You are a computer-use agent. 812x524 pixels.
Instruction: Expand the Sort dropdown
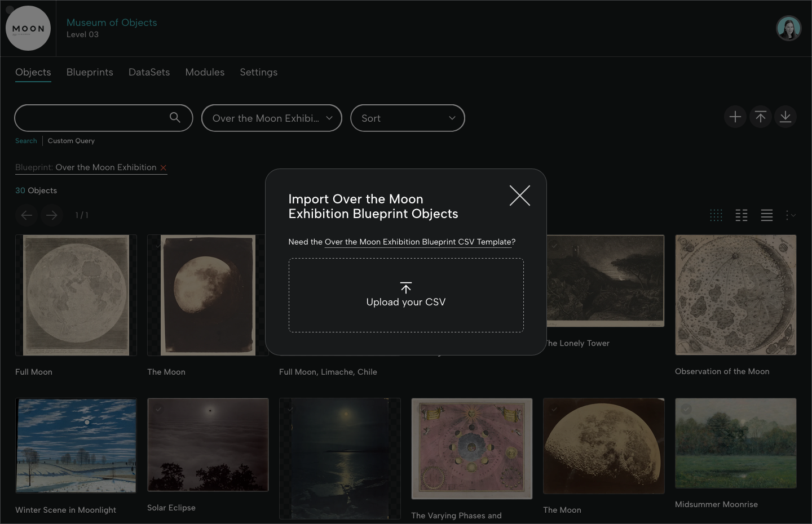407,118
